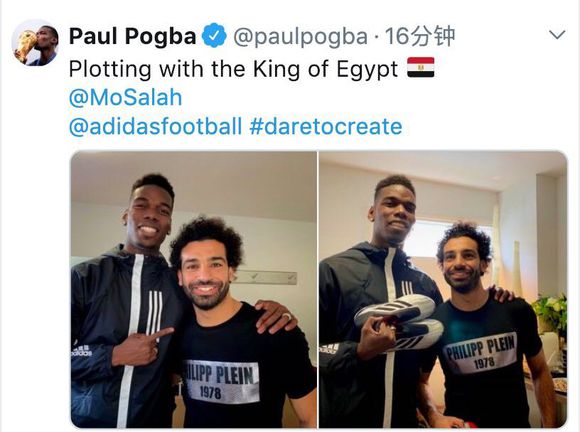Image resolution: width=580 pixels, height=432 pixels.
Task: Open the @adidasfootball mention
Action: tap(155, 126)
